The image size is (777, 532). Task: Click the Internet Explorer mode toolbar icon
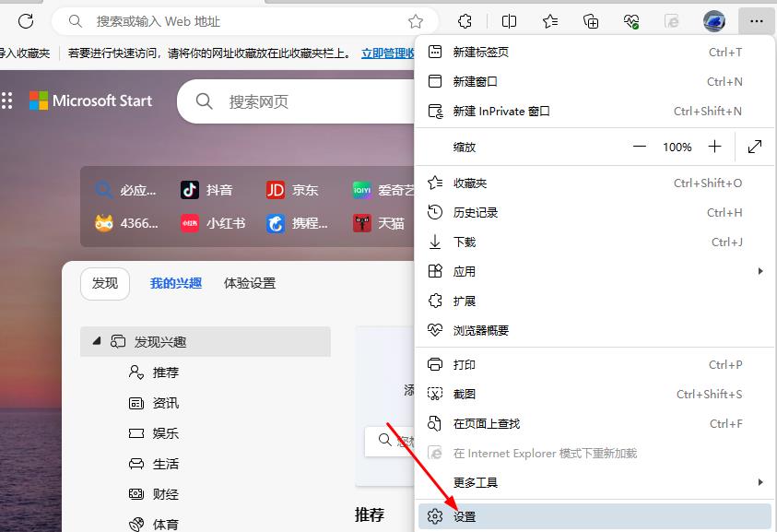click(671, 21)
